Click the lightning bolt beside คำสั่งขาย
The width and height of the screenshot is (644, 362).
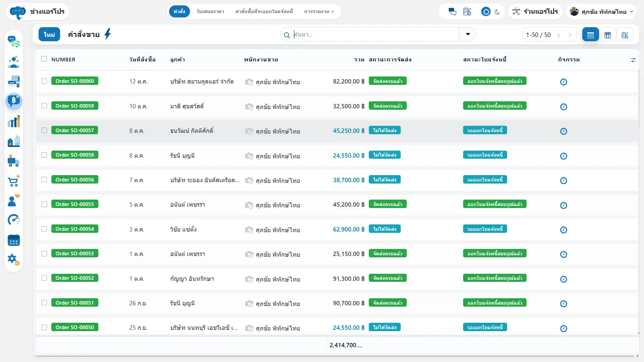click(107, 34)
